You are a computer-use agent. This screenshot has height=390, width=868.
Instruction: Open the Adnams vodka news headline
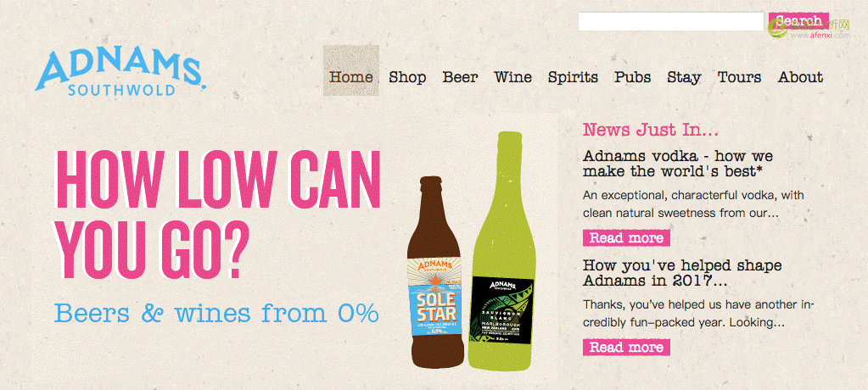click(678, 164)
